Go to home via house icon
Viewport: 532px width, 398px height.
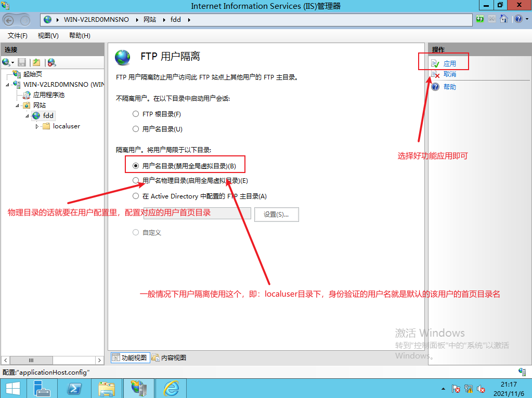504,19
